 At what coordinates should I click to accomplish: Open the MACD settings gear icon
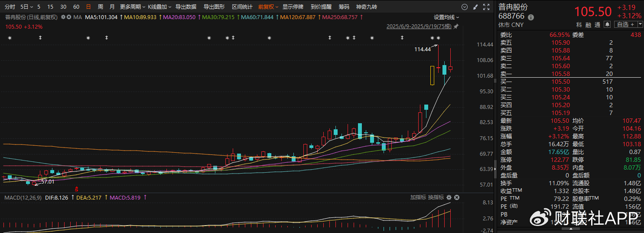click(x=449, y=197)
